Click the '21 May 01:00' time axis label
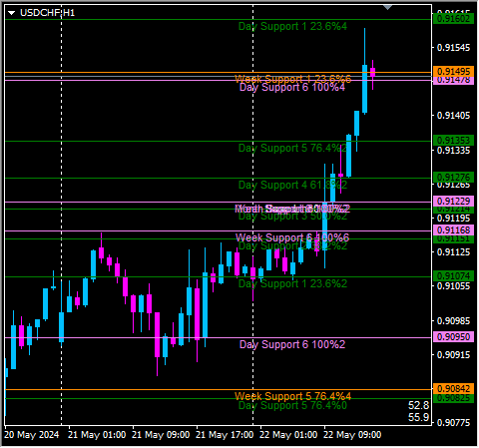Image resolution: width=479 pixels, height=448 pixels. tap(97, 435)
